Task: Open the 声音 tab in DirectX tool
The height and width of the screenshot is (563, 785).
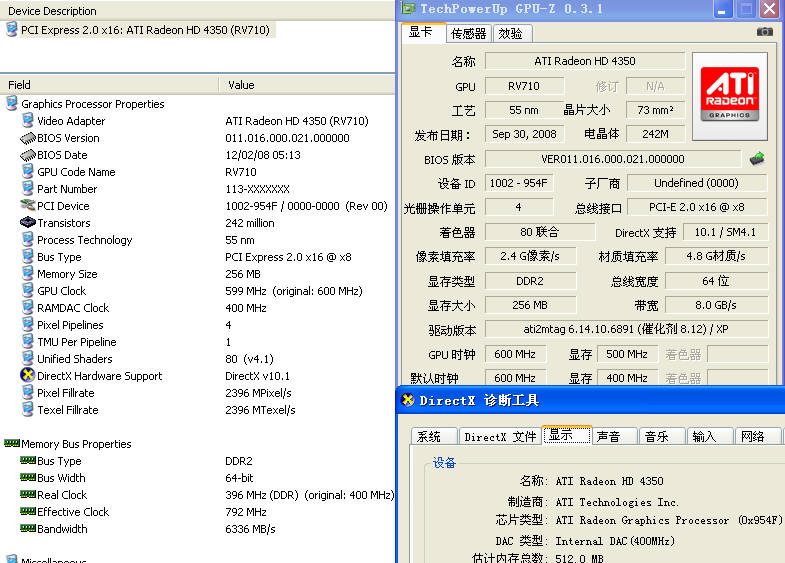Action: tap(614, 436)
